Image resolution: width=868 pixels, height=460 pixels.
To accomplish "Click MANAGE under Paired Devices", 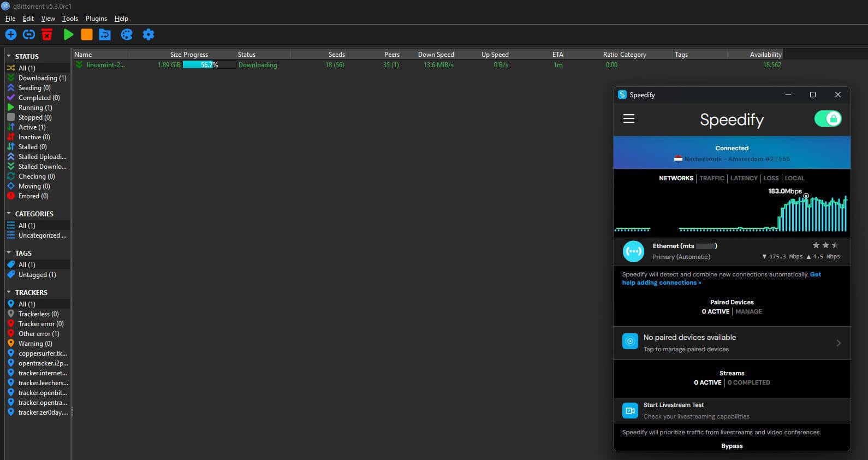I will tap(749, 311).
